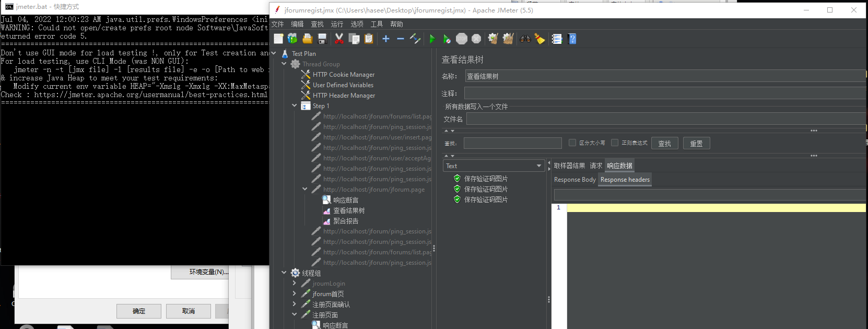The height and width of the screenshot is (329, 868).
Task: Select 聚合报告 in the tree
Action: pos(346,221)
